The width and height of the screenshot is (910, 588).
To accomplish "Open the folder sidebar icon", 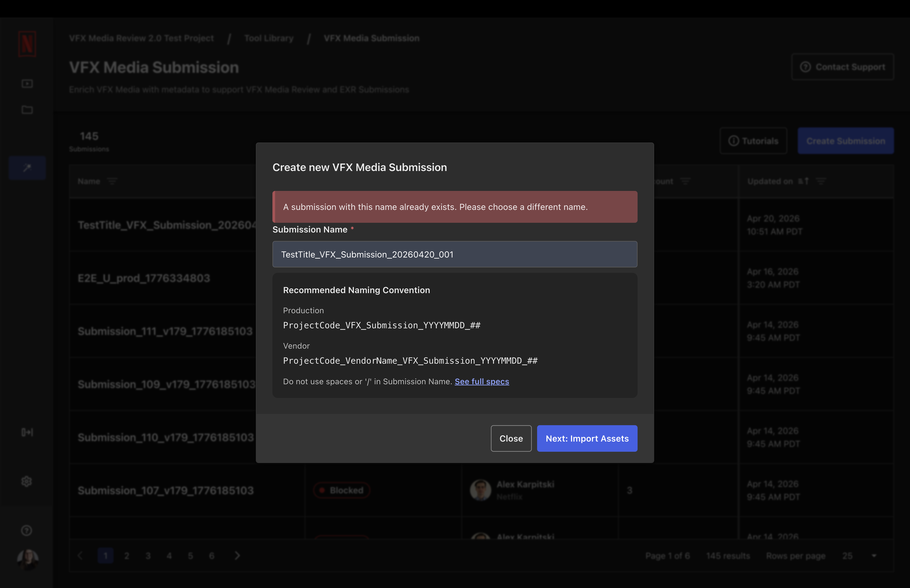I will coord(27,110).
